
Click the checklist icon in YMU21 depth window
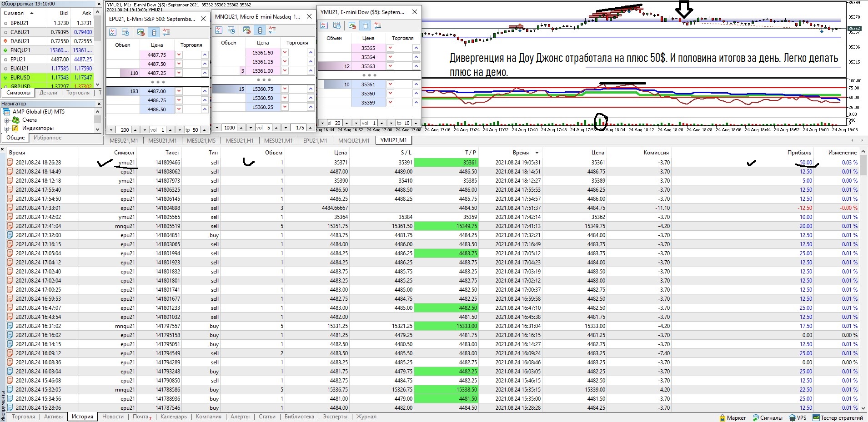tap(378, 25)
